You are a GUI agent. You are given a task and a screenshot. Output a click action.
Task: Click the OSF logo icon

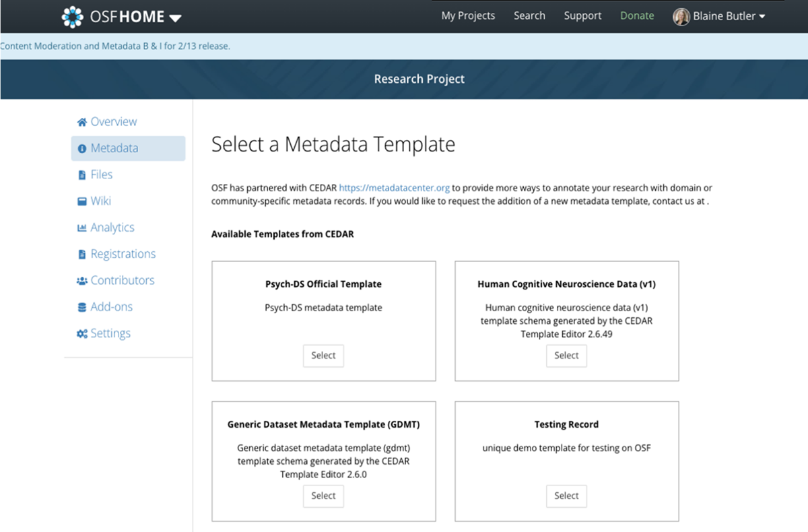point(73,17)
